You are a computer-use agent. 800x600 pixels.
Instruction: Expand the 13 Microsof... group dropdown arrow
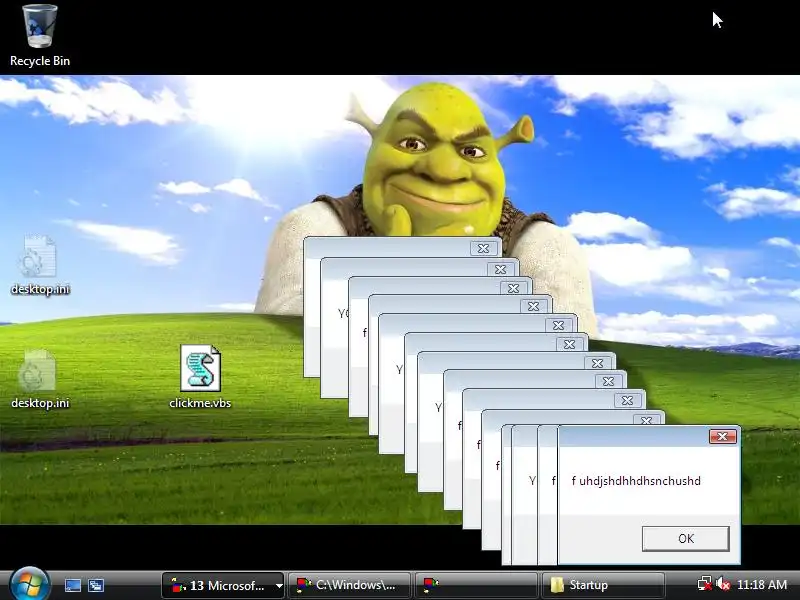[x=279, y=585]
